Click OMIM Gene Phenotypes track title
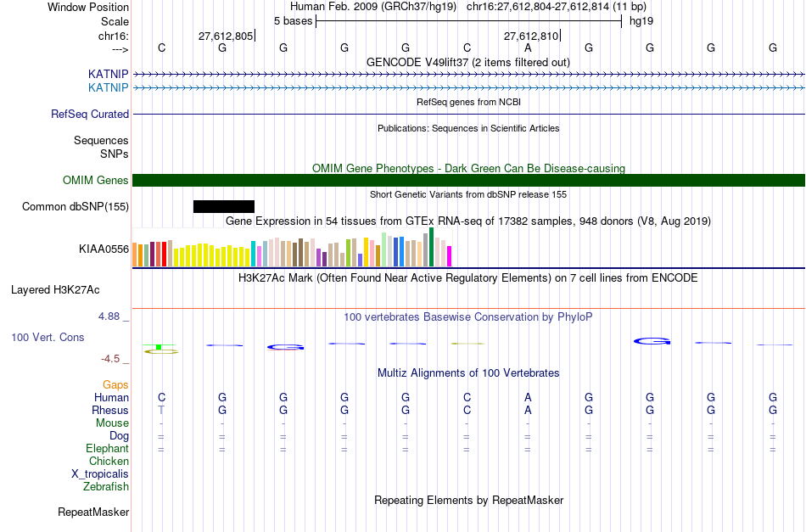806x532 pixels. [468, 168]
